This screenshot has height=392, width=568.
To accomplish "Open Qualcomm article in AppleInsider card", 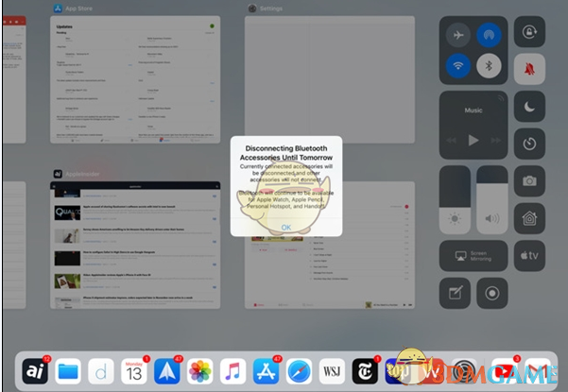I will coord(137,213).
